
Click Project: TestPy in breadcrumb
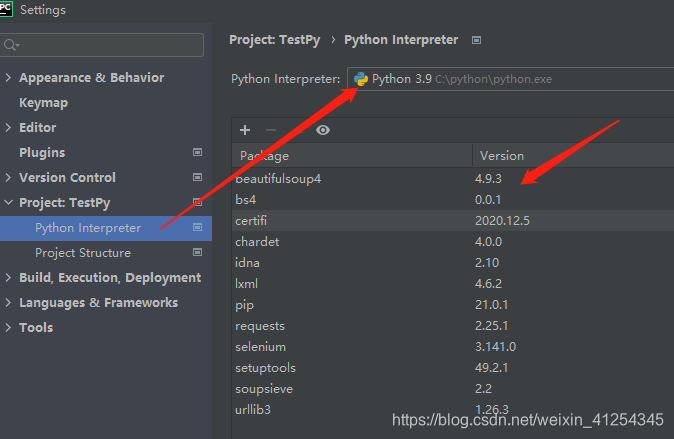point(275,40)
